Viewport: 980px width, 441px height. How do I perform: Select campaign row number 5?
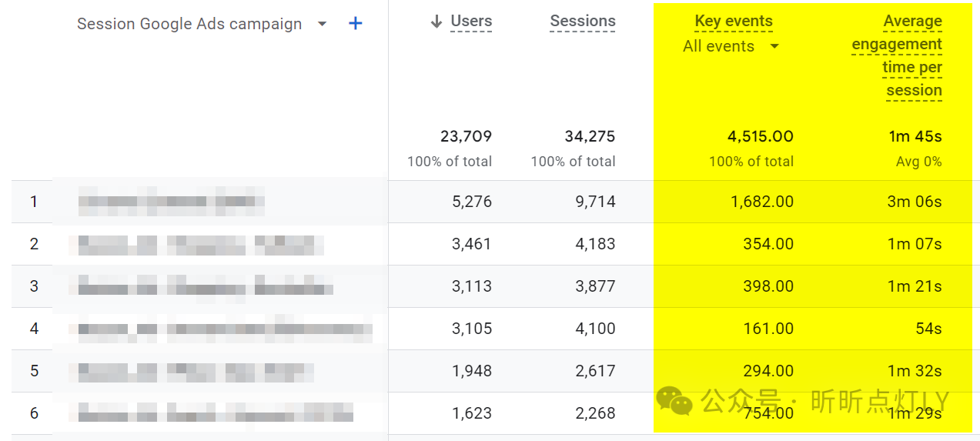pos(196,372)
